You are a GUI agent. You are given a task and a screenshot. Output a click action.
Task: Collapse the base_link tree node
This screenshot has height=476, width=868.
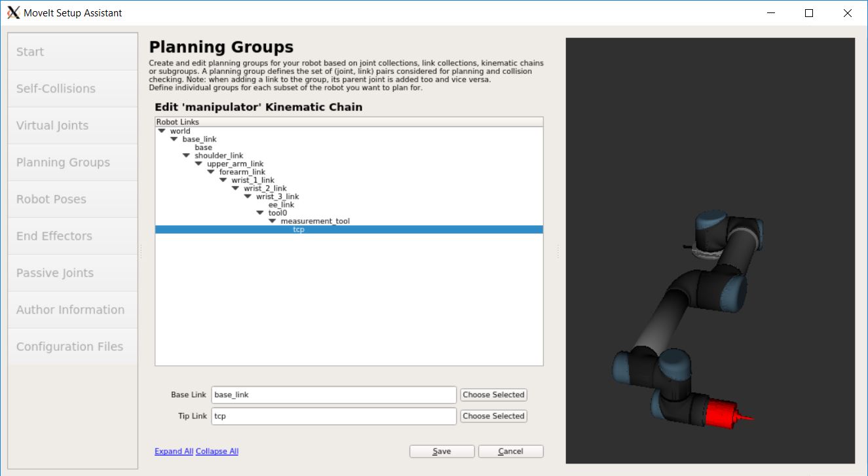point(173,139)
